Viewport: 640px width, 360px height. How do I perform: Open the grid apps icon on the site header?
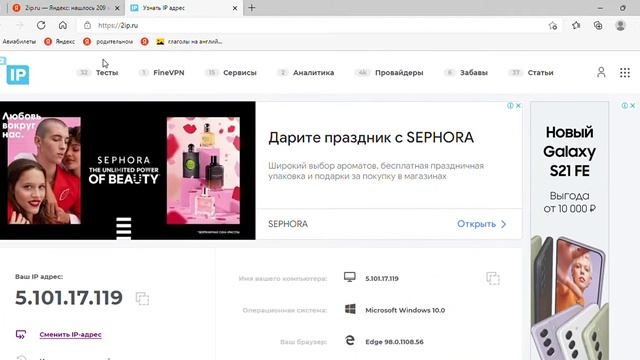tap(624, 73)
